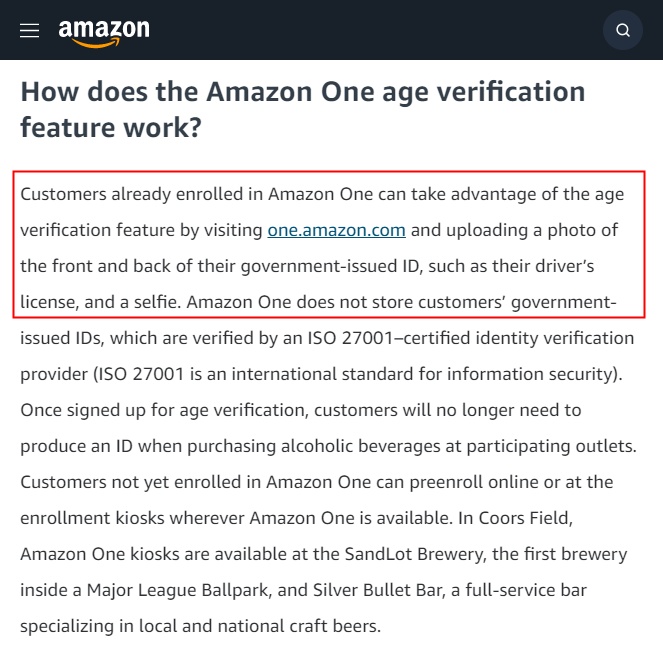
Task: Click the 'SandLot Brewery' text
Action: pos(414,554)
